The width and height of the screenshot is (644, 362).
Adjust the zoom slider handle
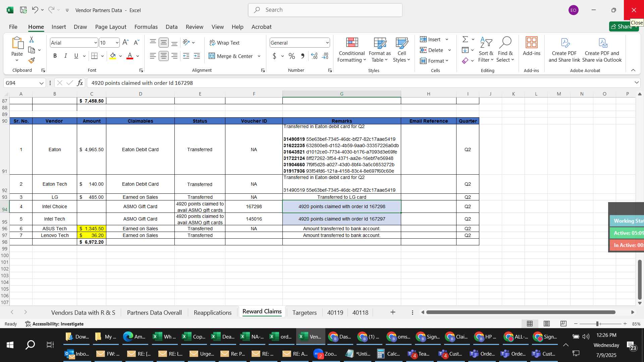[597, 324]
